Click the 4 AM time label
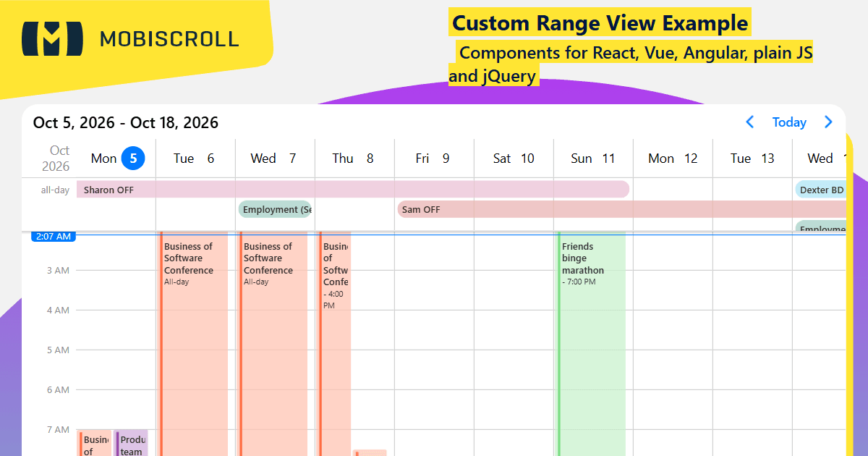The height and width of the screenshot is (456, 868). (x=59, y=311)
